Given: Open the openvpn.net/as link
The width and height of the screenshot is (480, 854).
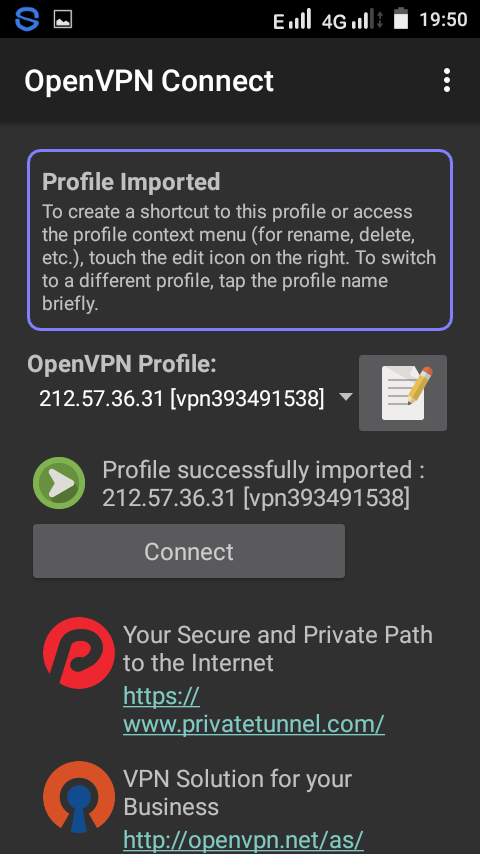Looking at the screenshot, I should pyautogui.click(x=244, y=840).
